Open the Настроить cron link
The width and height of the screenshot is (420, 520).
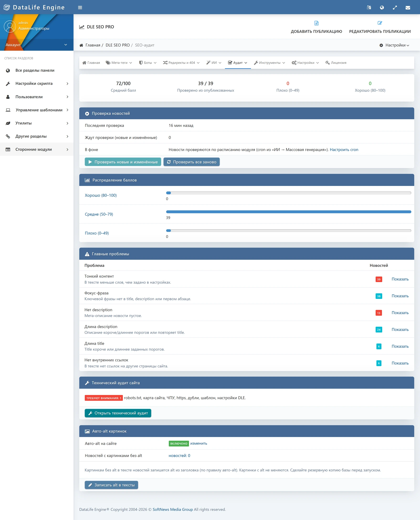click(x=344, y=150)
